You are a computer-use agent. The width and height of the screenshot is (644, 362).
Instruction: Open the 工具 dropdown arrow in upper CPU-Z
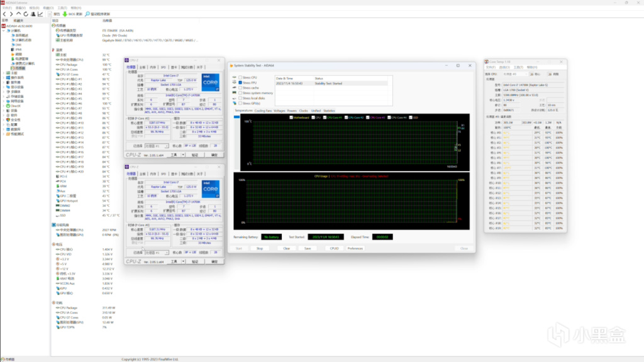(x=183, y=155)
